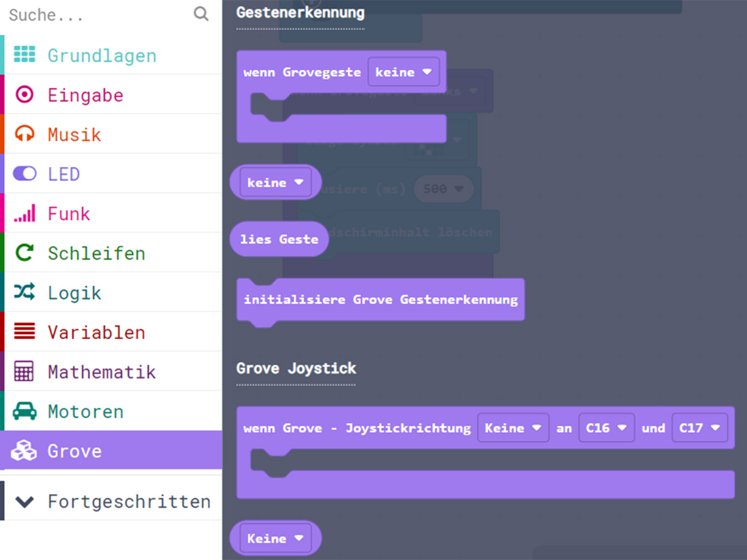747x560 pixels.
Task: Click the LED toggle icon
Action: click(25, 173)
